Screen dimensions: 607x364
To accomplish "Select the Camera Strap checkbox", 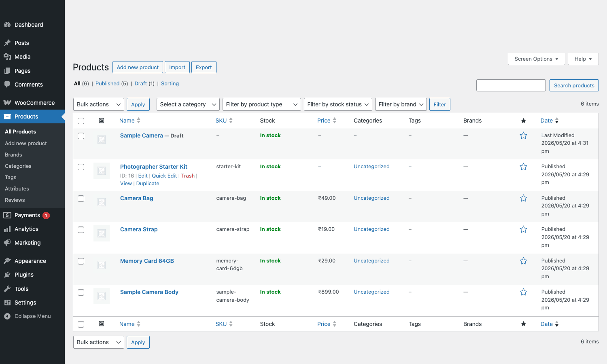I will (81, 230).
